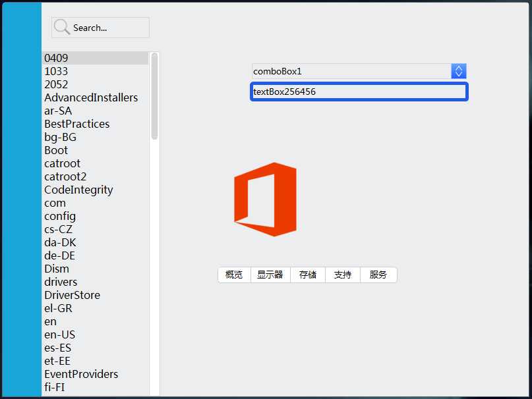Select the ar-SA list entry
This screenshot has height=399, width=532.
coord(96,111)
